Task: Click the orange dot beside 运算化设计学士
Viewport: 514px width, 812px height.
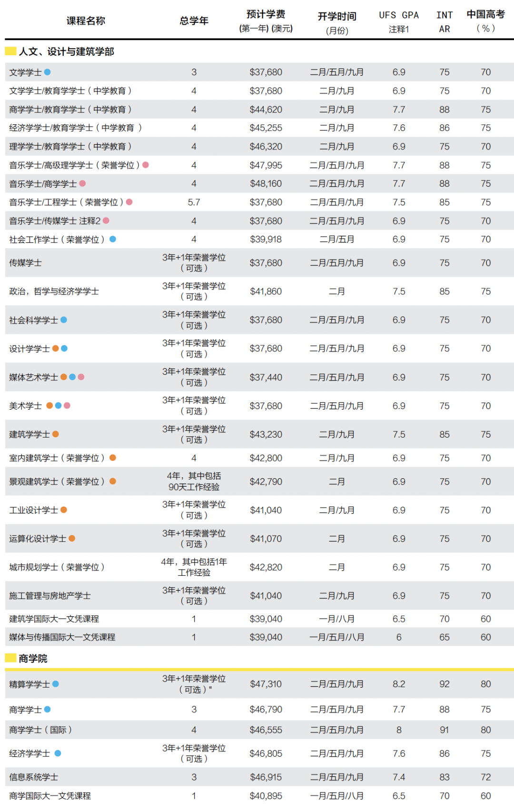Action: [x=72, y=538]
